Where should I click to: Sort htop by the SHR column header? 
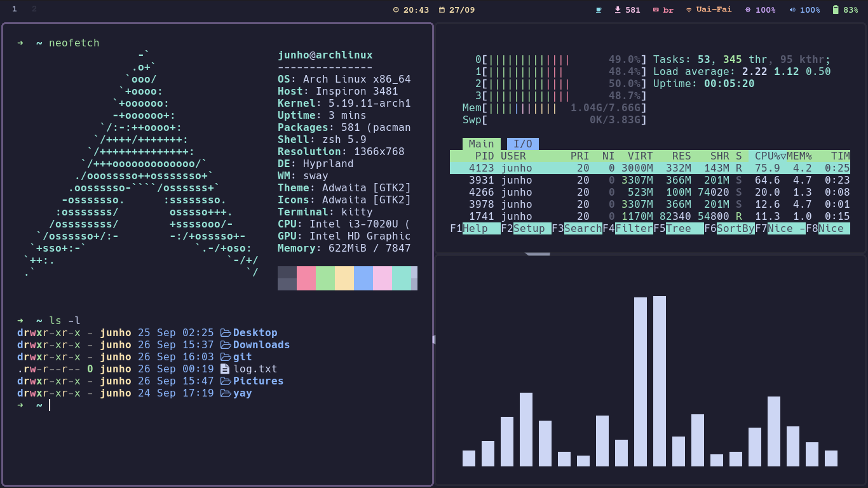pyautogui.click(x=720, y=156)
